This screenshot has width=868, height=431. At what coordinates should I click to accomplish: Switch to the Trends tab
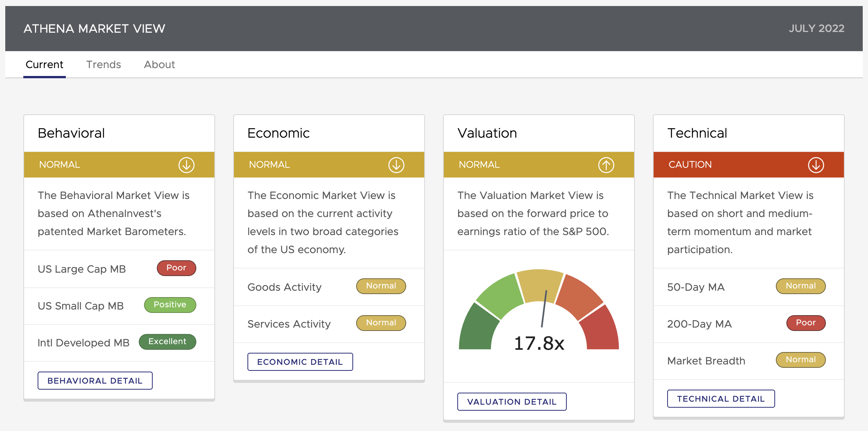[x=103, y=65]
